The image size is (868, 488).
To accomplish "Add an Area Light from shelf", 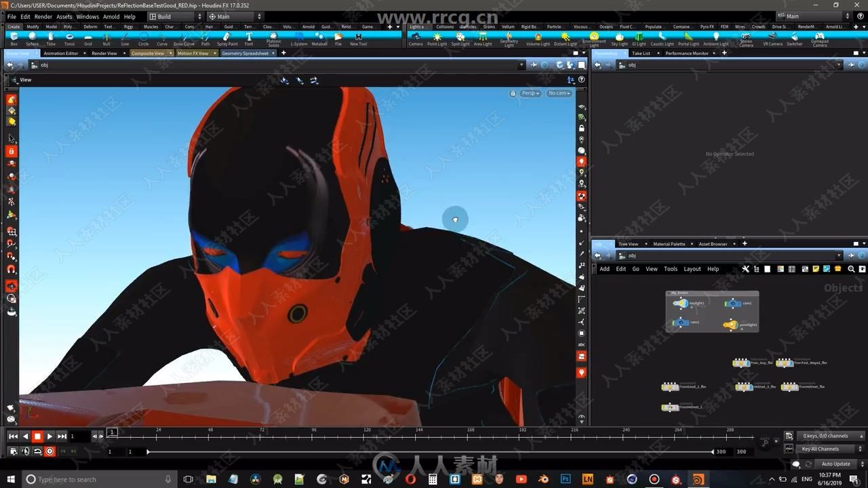I will 483,39.
